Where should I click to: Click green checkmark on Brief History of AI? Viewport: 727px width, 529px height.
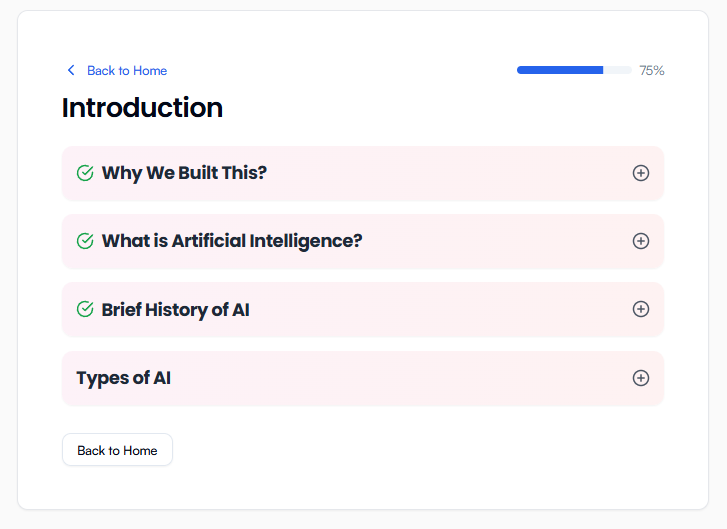(85, 309)
